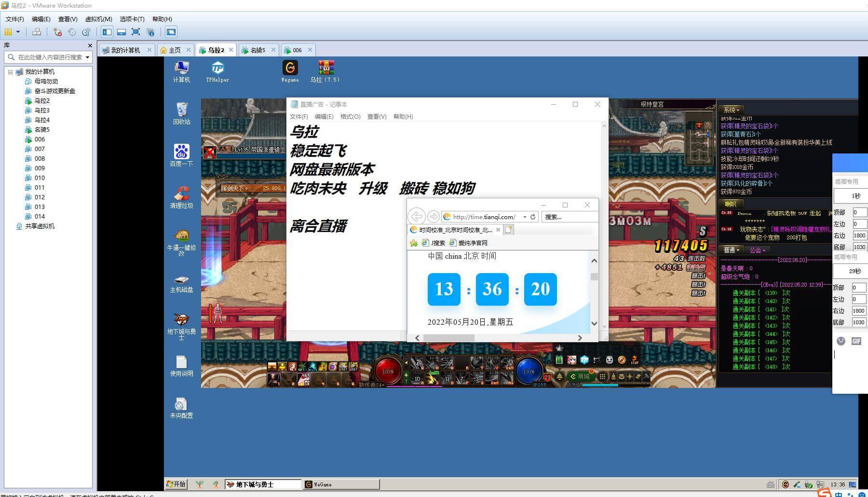Click the browser back button
Screen dimensions: 868x497
417,216
